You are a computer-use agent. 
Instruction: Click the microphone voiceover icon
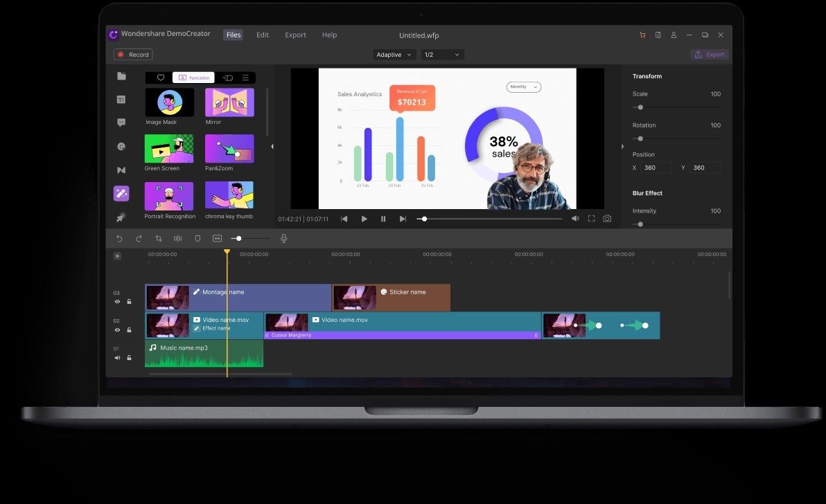pos(283,238)
